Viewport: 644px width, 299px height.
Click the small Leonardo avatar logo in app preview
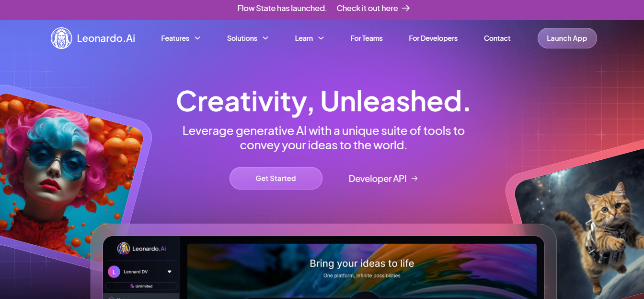click(124, 249)
